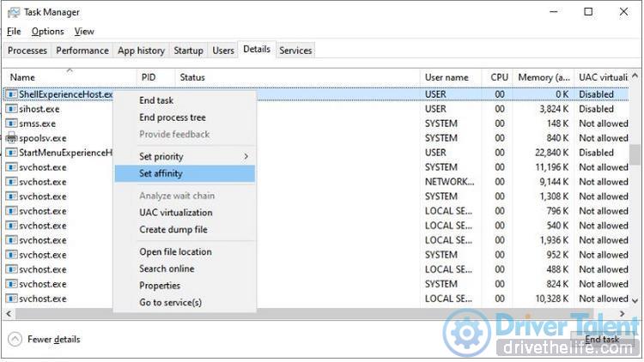
Task: Switch to the Performance tab
Action: coord(82,51)
